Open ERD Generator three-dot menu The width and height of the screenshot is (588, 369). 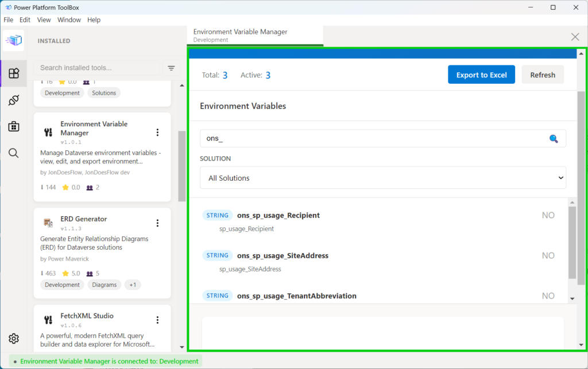pos(157,223)
